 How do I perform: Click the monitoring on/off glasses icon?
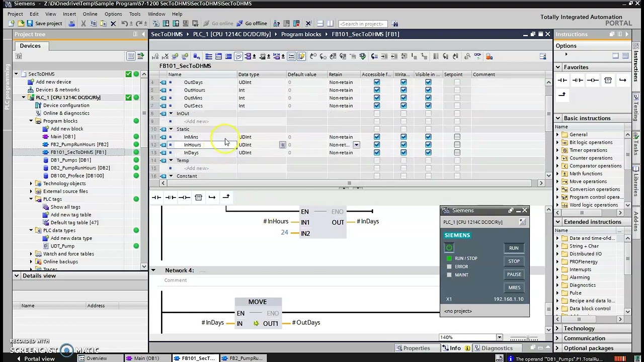[x=477, y=56]
